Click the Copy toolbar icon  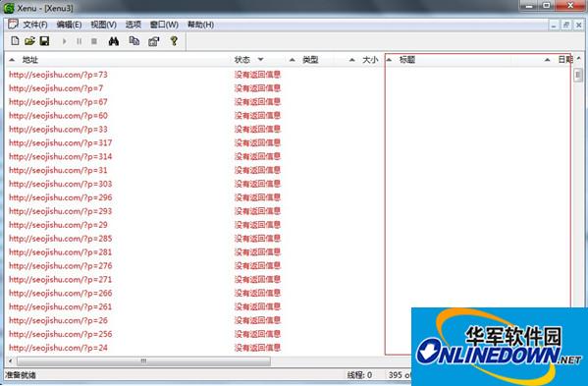(x=134, y=41)
